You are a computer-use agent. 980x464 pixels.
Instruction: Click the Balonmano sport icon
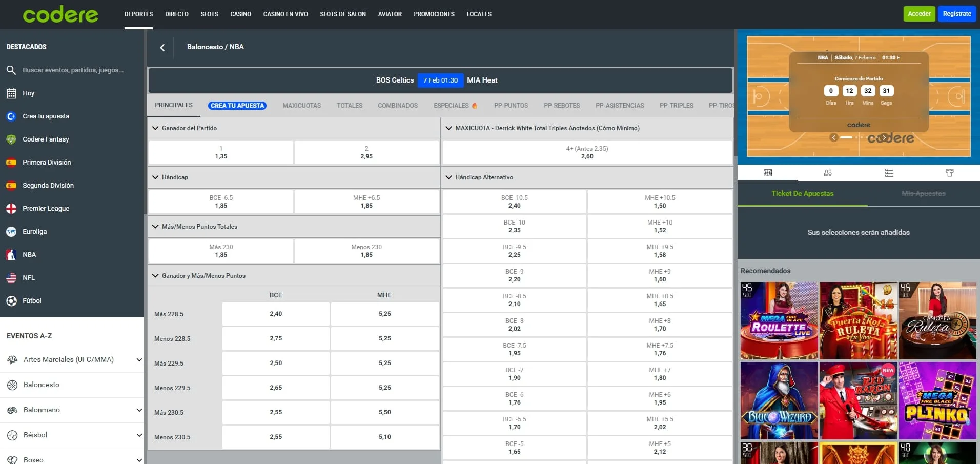pos(12,410)
